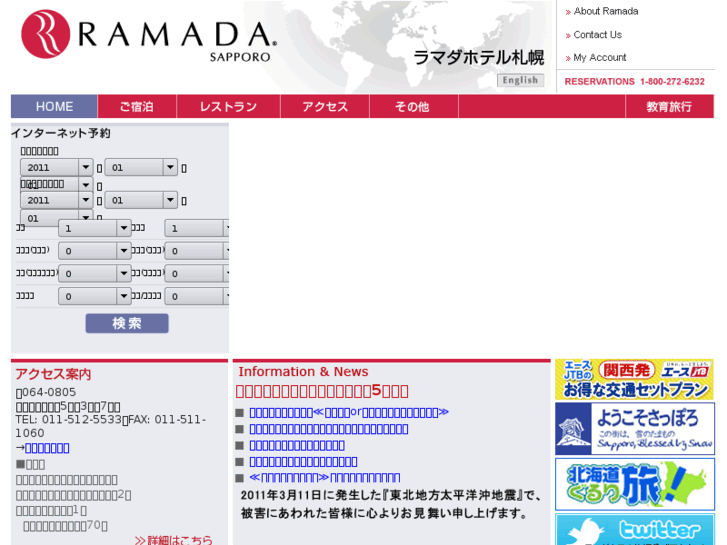
Task: Click the 詳細はこちら details link
Action: click(x=174, y=540)
